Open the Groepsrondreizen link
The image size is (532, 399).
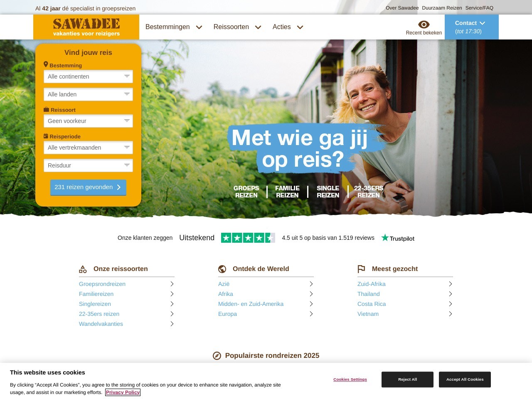coord(102,284)
